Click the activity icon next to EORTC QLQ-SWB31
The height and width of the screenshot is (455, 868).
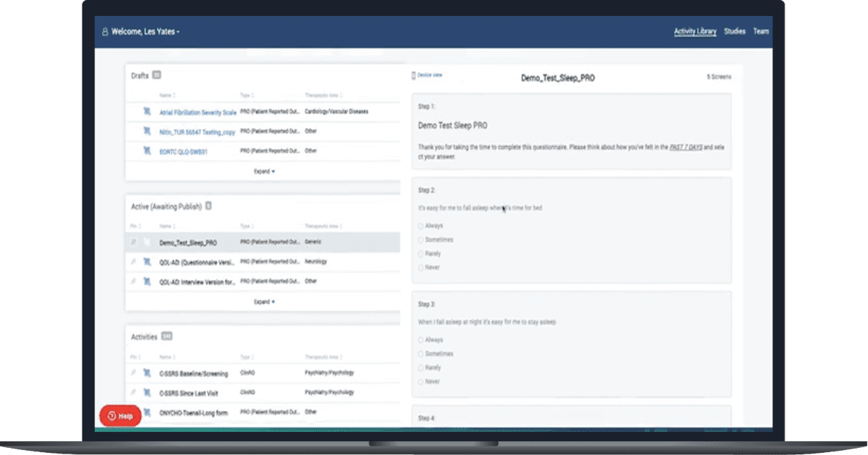146,151
